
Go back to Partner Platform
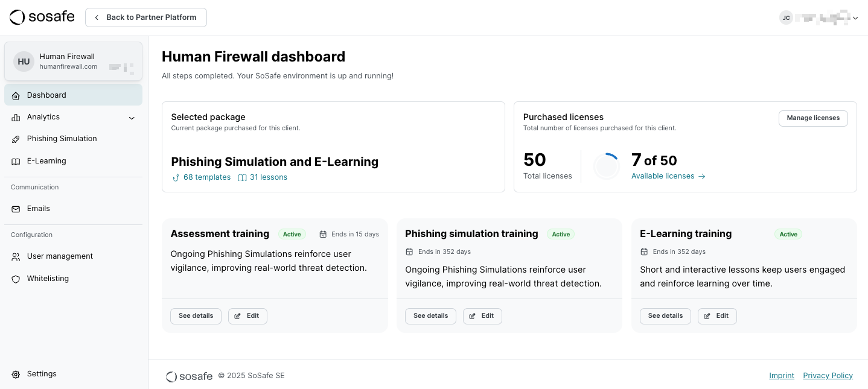point(146,17)
